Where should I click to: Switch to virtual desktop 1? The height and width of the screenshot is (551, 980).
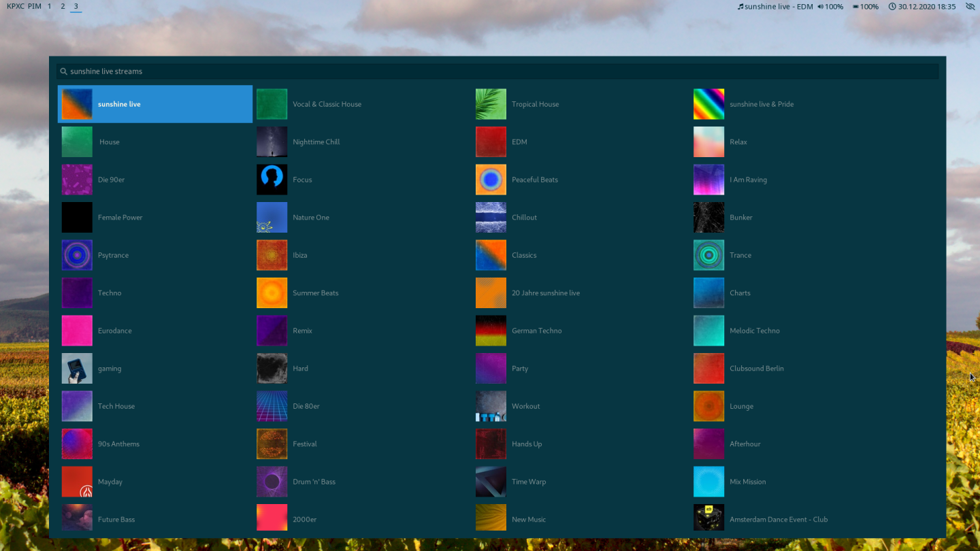click(x=48, y=6)
